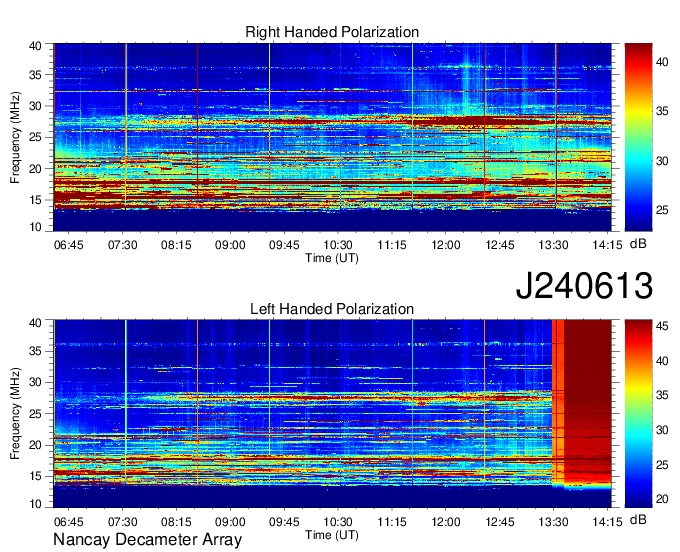Select 11:15 time tick under Right Handed plot
The height and width of the screenshot is (552, 680).
tap(392, 245)
